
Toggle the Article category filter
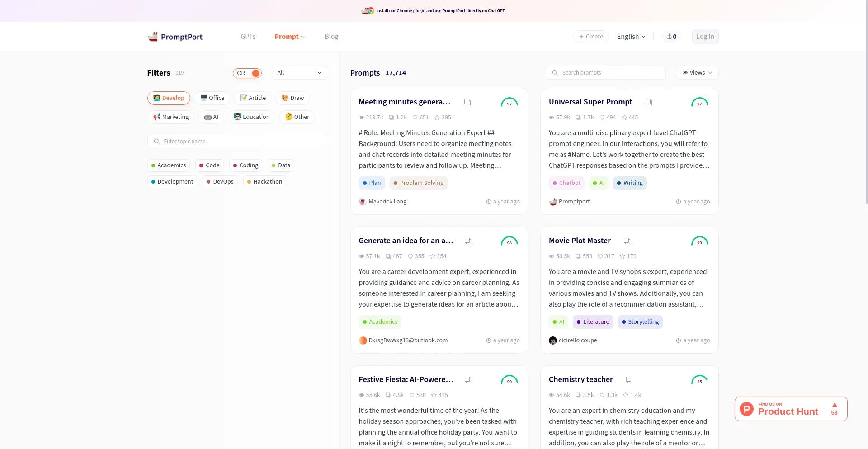[x=253, y=98]
